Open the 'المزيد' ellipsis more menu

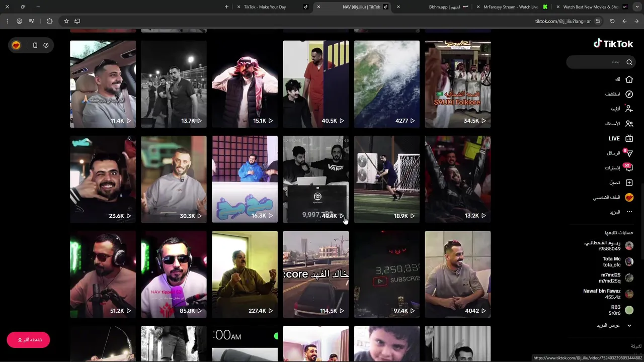(x=629, y=212)
